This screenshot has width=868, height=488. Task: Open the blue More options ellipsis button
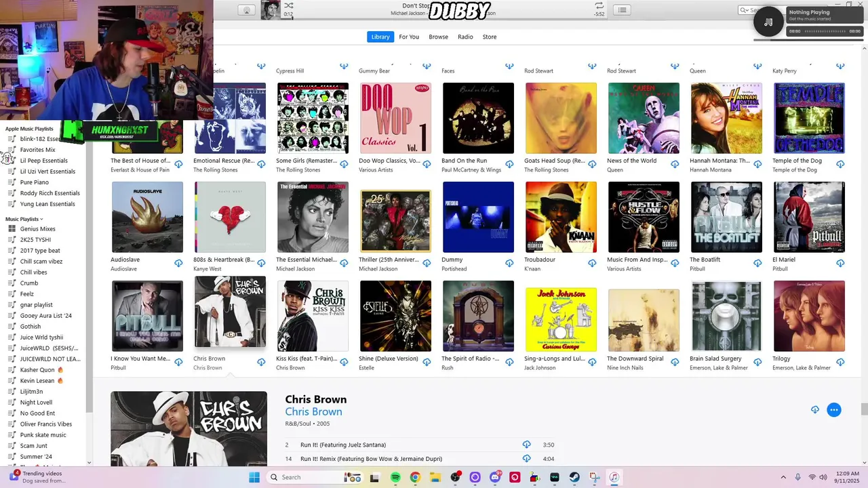(x=834, y=409)
